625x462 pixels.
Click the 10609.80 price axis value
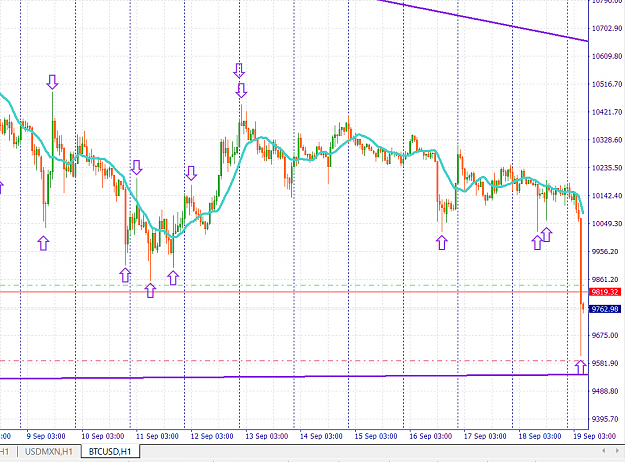(x=607, y=56)
